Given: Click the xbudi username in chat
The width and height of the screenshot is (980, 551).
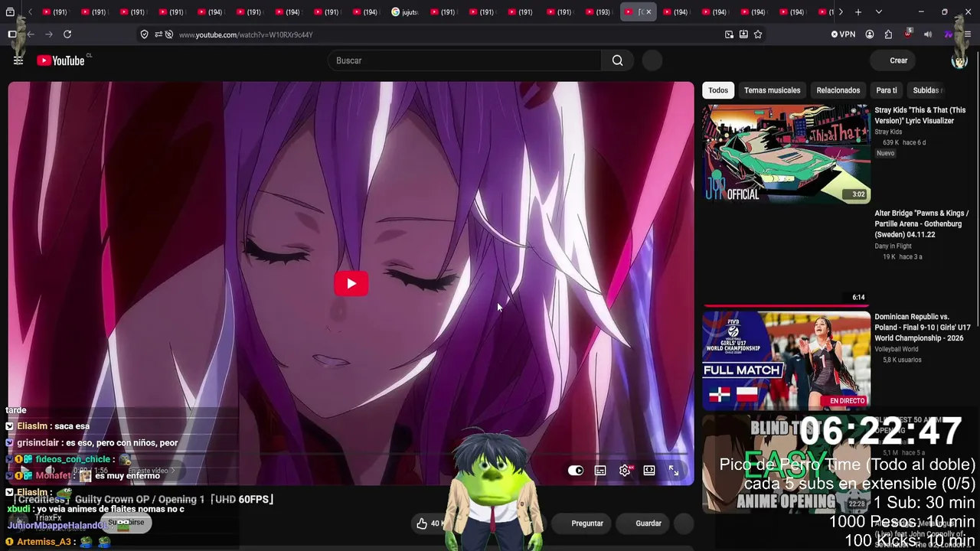Looking at the screenshot, I should [18, 509].
